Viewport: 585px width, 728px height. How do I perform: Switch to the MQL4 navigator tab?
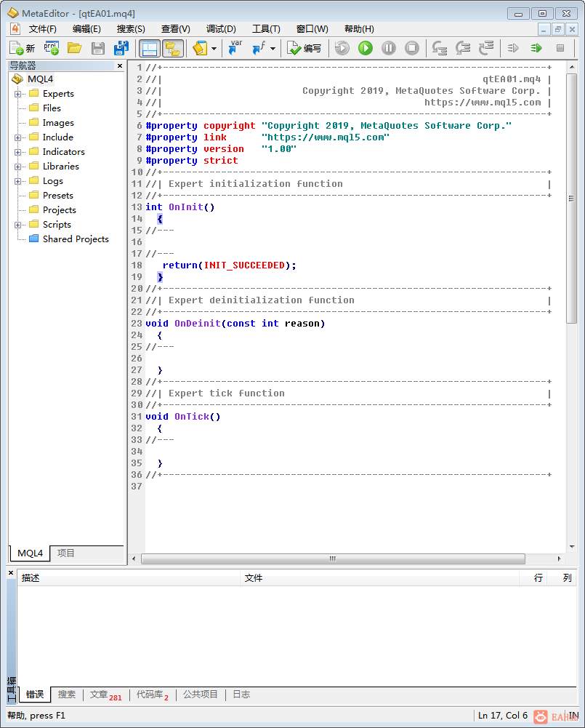click(x=30, y=553)
